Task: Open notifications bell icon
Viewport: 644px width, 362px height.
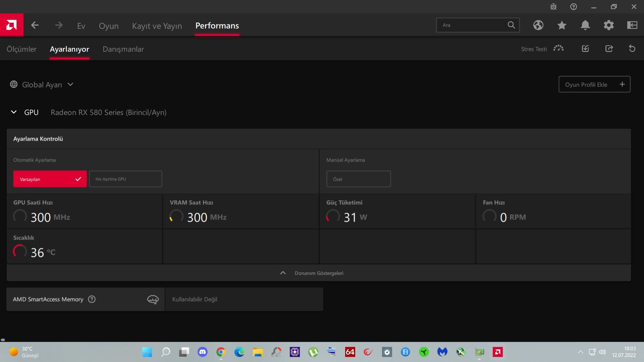Action: (585, 25)
